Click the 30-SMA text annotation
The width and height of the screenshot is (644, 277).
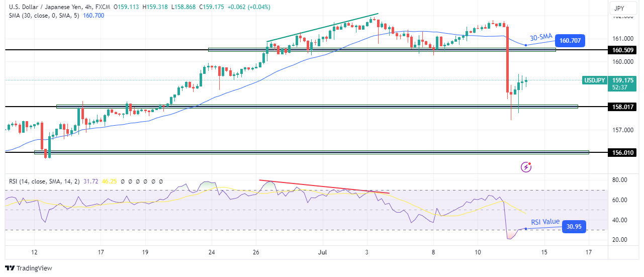[x=540, y=38]
